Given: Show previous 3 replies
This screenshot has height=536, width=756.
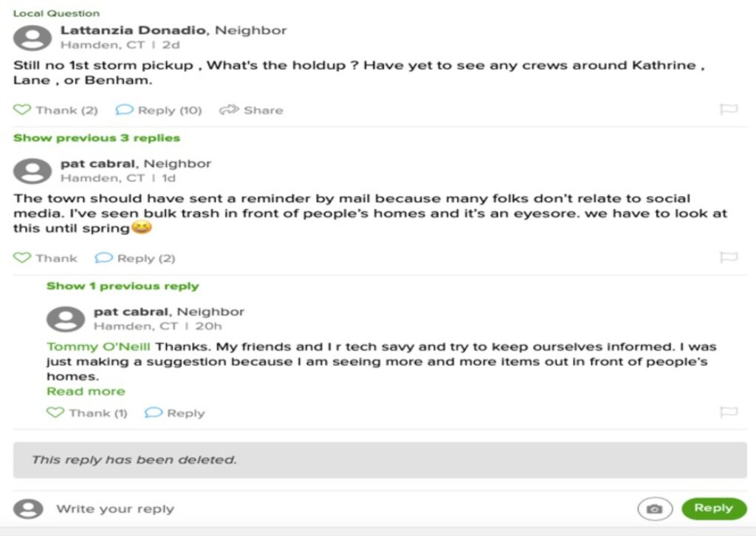Looking at the screenshot, I should click(x=97, y=138).
